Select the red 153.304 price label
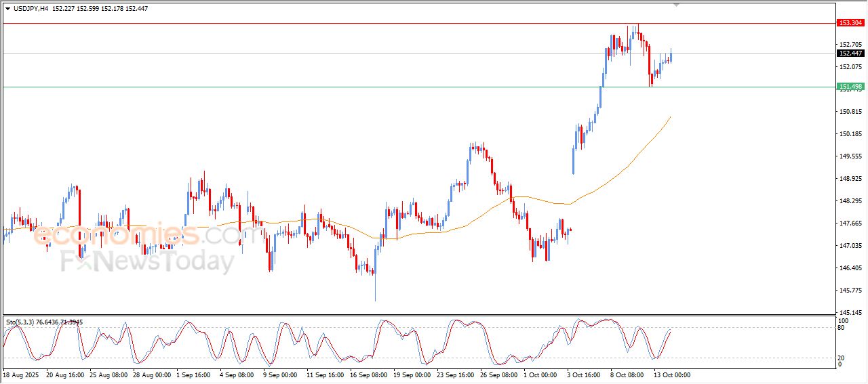 [850, 23]
